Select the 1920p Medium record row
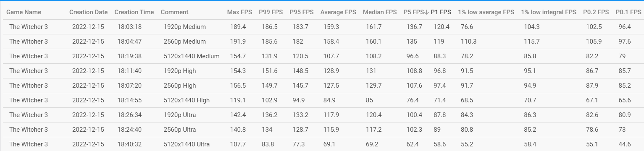Viewport: 644px width, 151px height. point(322,27)
